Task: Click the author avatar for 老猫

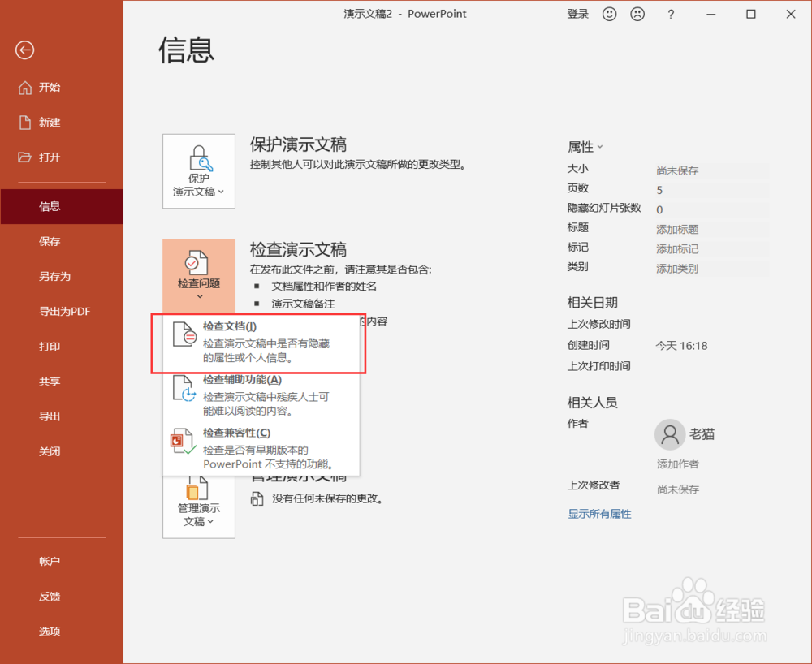Action: click(x=670, y=434)
